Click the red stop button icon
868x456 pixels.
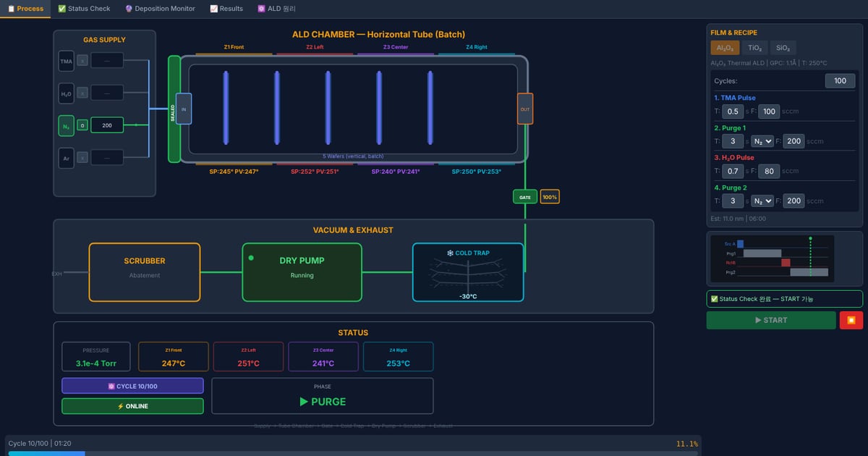[851, 320]
